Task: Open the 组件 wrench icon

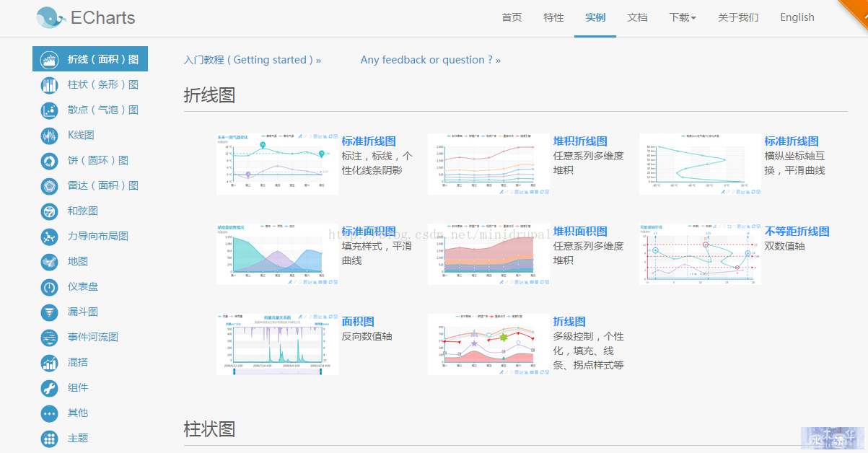Action: [50, 388]
